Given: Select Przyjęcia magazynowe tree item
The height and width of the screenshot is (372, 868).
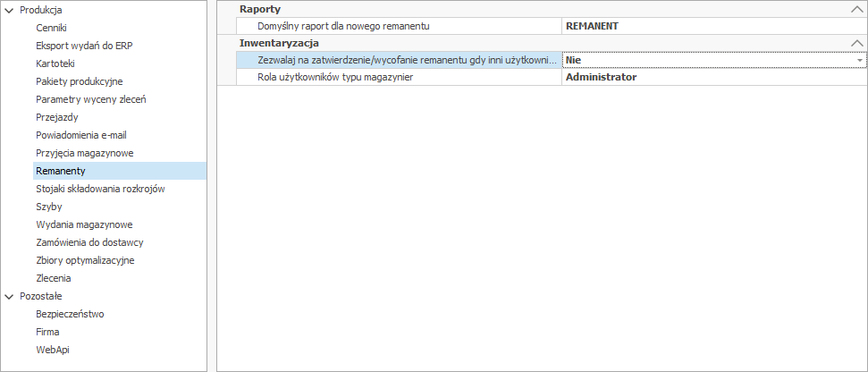Looking at the screenshot, I should pos(84,153).
